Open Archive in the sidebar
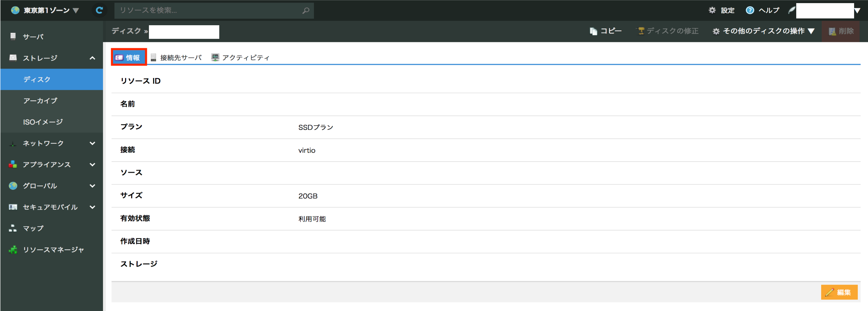868x311 pixels. coord(40,101)
